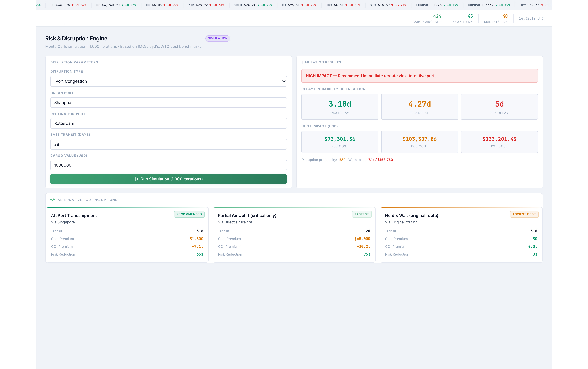
Task: Focus the Cargo Value USD field
Action: 168,165
